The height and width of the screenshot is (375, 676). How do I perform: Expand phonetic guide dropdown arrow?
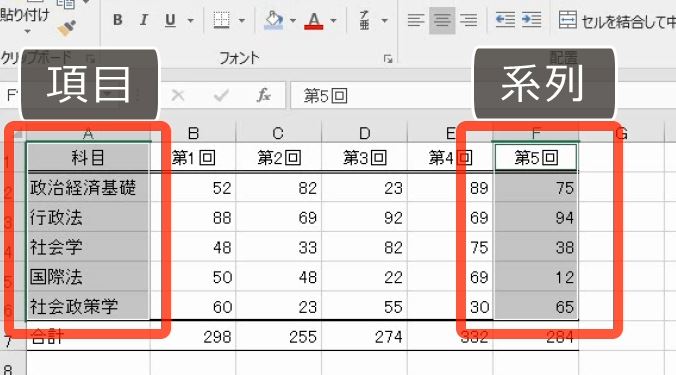tap(384, 20)
